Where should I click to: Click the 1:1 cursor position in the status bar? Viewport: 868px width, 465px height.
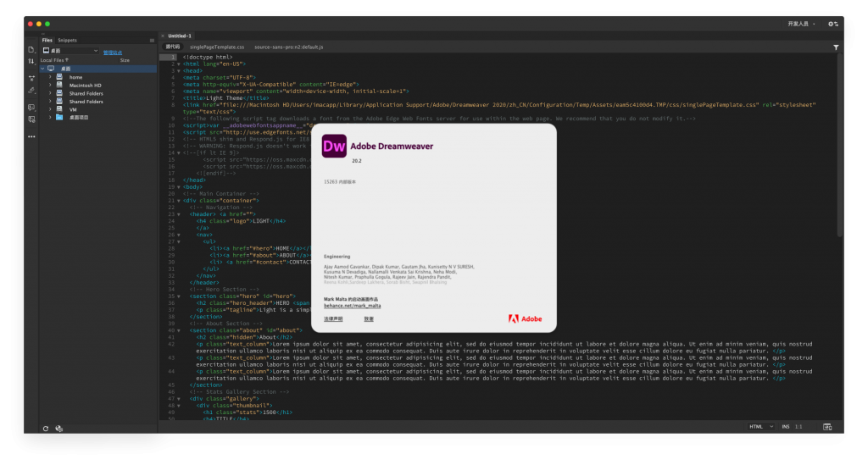click(798, 427)
